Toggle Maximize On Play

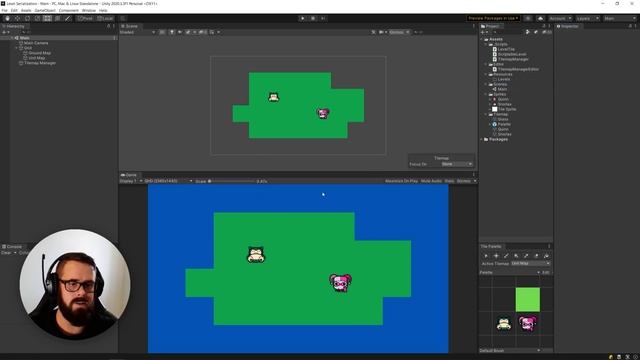(401, 181)
